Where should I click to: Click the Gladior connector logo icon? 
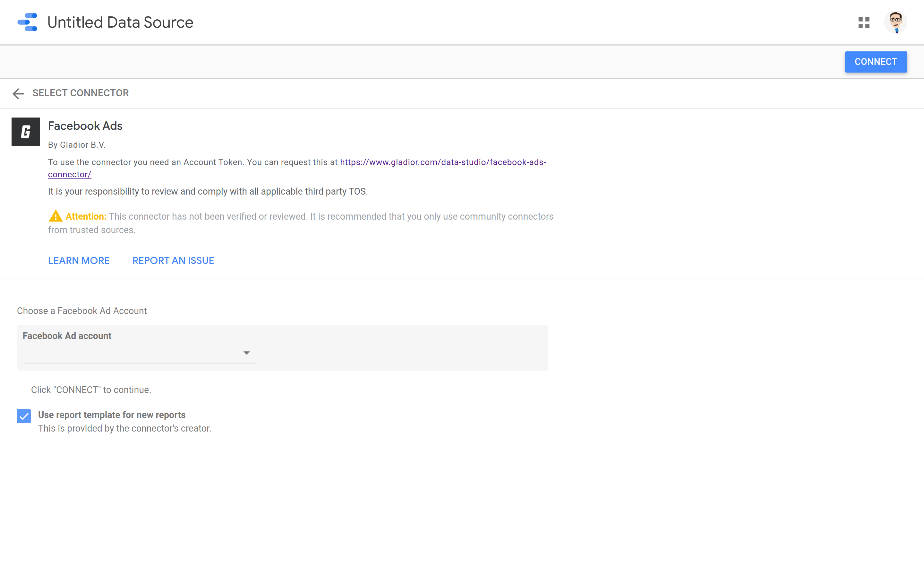click(x=26, y=132)
